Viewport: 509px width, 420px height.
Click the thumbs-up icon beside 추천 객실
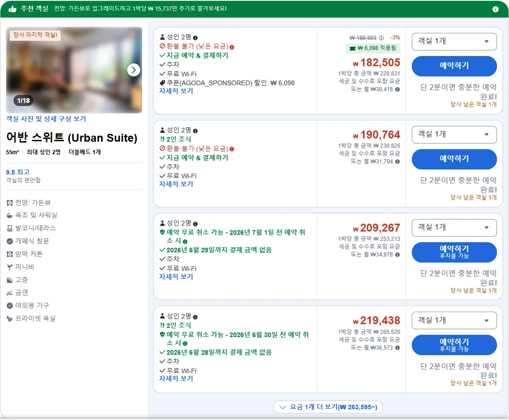[x=12, y=9]
